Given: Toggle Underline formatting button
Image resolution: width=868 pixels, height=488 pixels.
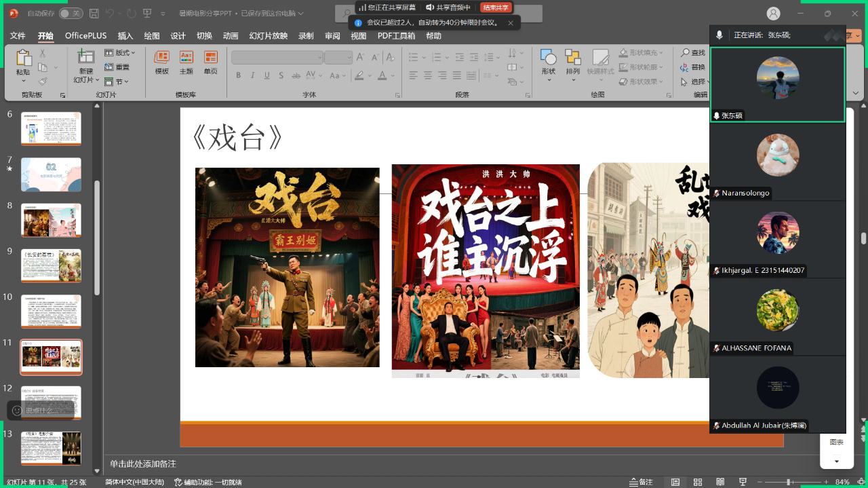Looking at the screenshot, I should tap(267, 75).
